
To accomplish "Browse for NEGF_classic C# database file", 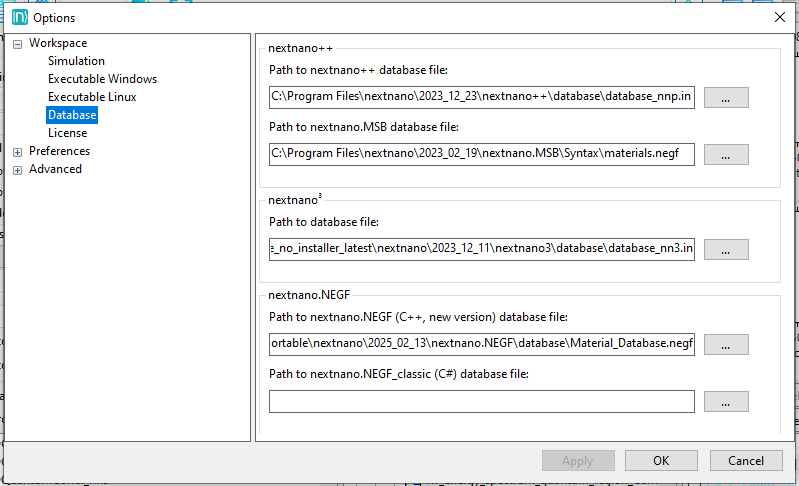I will click(x=726, y=401).
